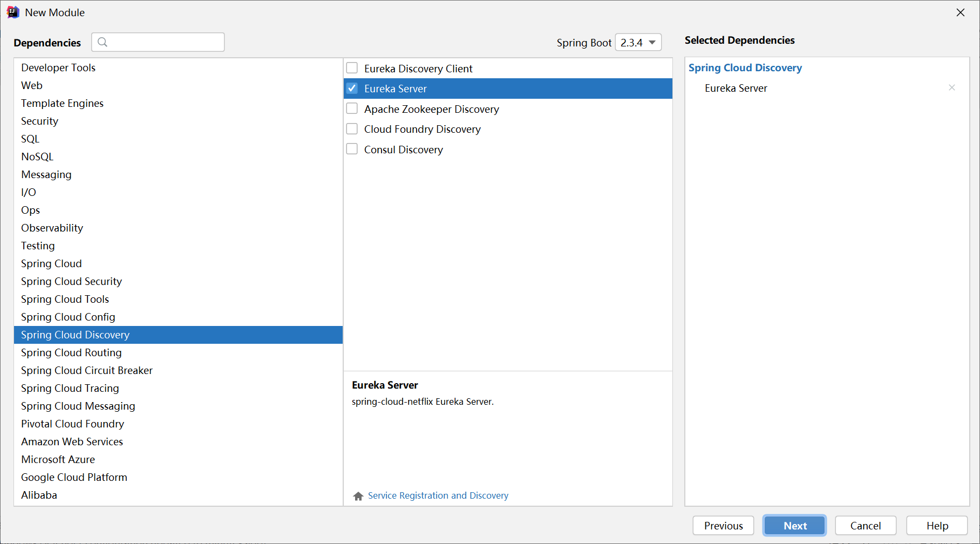Select the SQL category

(178, 139)
